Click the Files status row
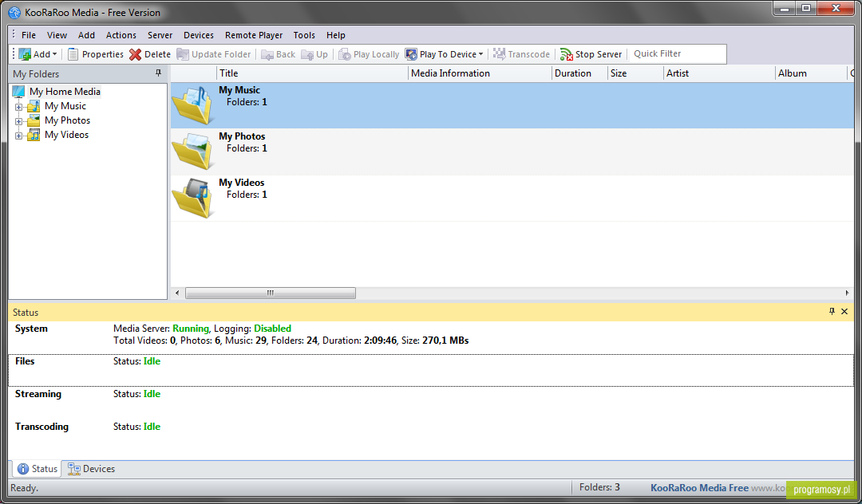Viewport: 862px width, 504px height. coord(431,370)
